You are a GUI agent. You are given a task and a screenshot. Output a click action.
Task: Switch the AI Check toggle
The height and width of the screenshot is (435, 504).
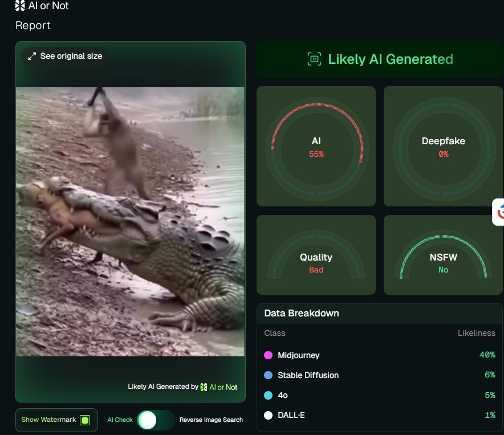156,420
